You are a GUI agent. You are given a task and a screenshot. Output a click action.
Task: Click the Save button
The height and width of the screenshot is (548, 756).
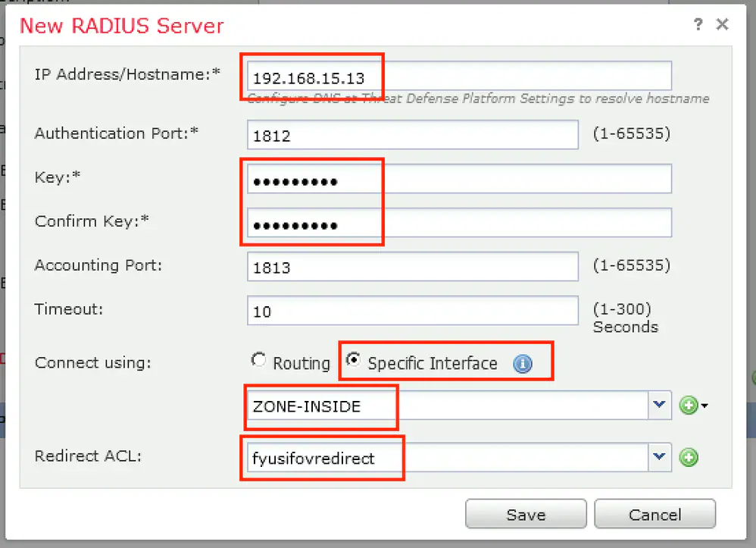(526, 515)
